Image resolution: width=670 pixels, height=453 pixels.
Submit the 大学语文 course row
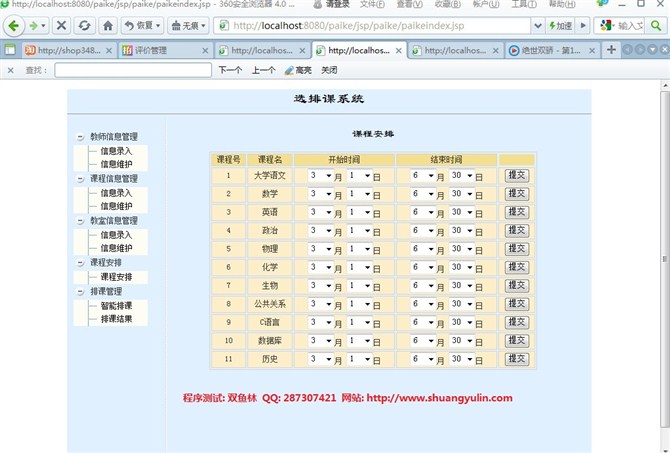[x=517, y=175]
